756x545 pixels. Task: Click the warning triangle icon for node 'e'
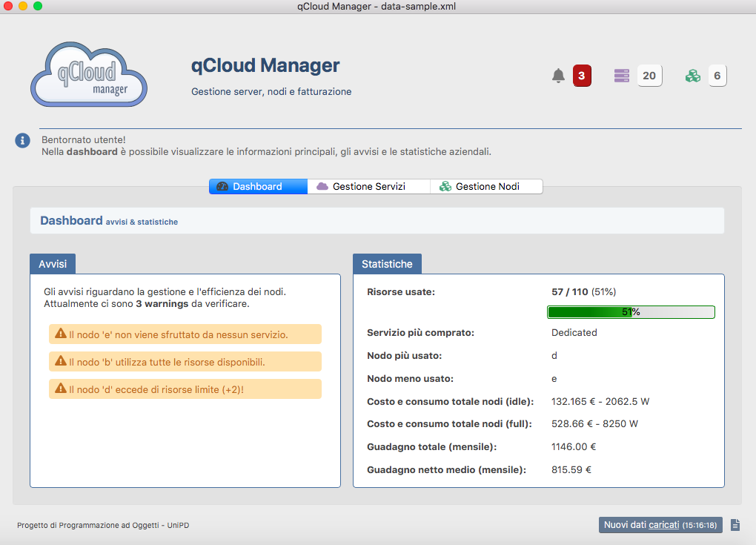click(x=61, y=334)
